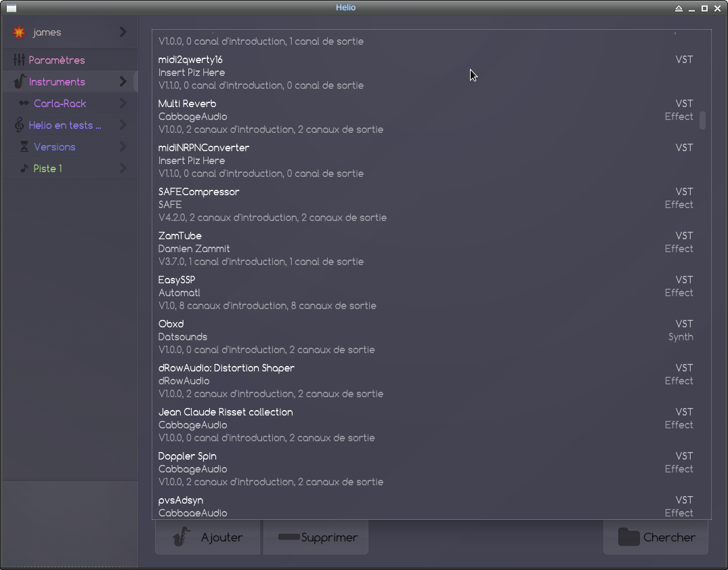728x570 pixels.
Task: Click the mixer sliders icon for Paramètres
Action: point(19,60)
